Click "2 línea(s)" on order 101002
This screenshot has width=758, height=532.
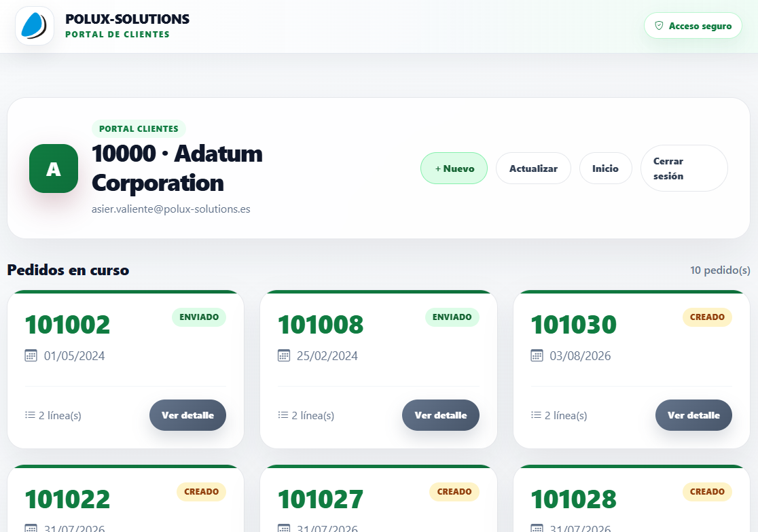(x=60, y=415)
